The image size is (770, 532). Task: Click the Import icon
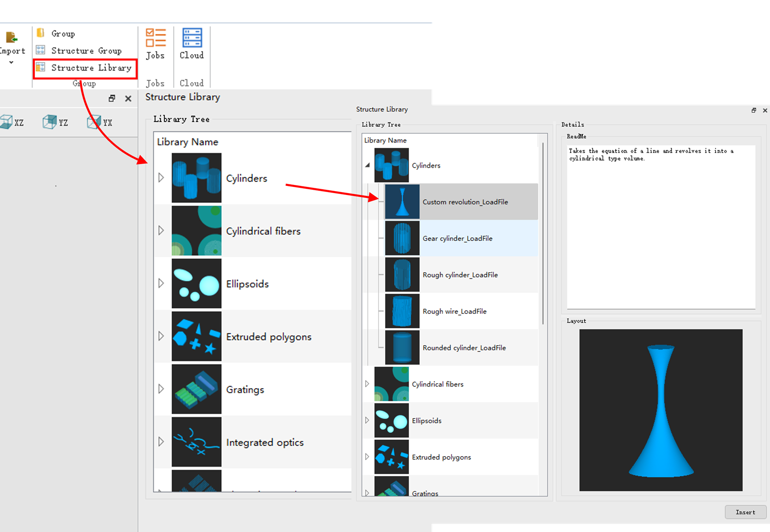(x=11, y=38)
